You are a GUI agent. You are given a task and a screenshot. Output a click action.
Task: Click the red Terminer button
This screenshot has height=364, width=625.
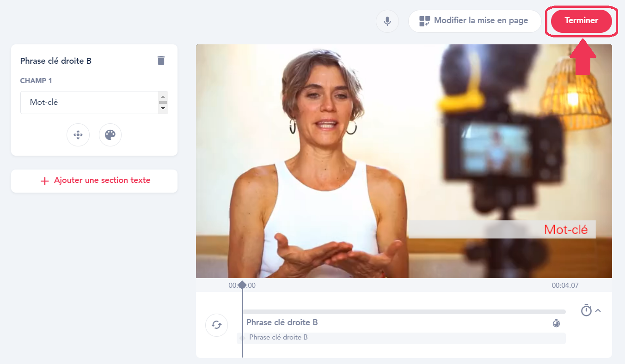(581, 21)
